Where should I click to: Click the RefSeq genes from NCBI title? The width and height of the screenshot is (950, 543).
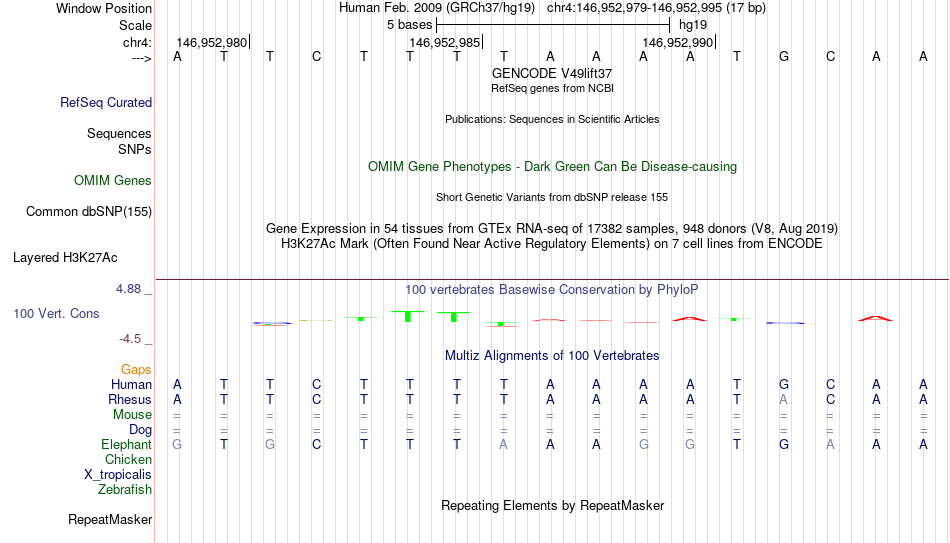[552, 88]
